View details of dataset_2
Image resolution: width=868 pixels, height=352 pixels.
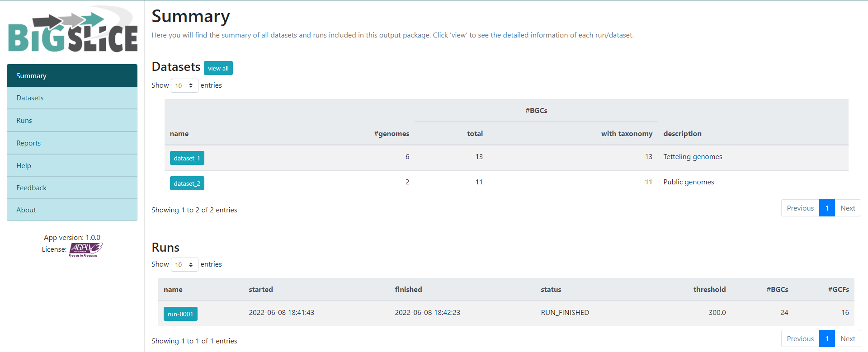187,183
